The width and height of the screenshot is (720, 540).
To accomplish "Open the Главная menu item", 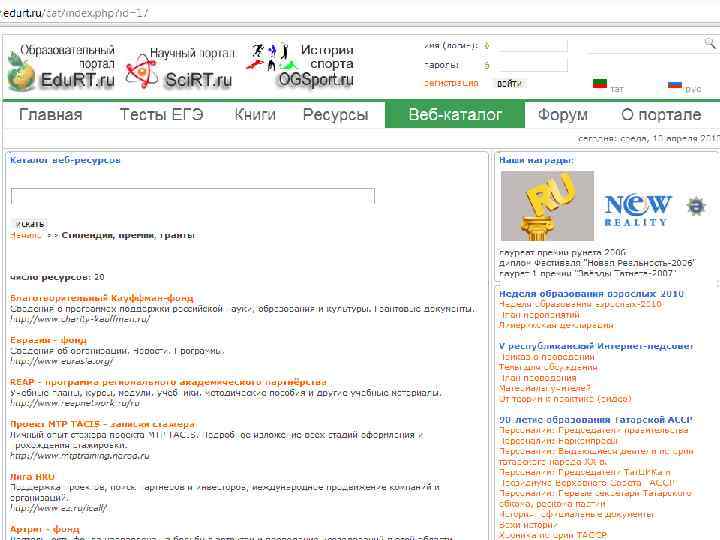I will tap(51, 114).
